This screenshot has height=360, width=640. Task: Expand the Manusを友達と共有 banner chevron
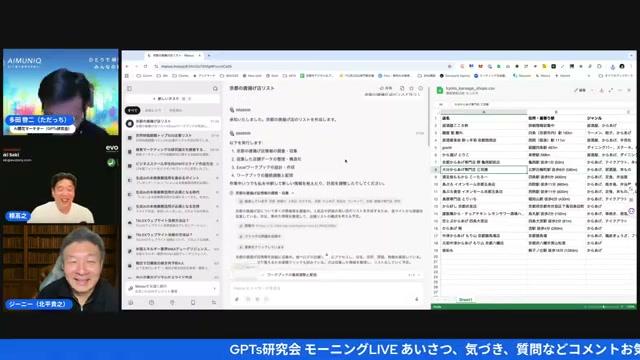coord(215,289)
